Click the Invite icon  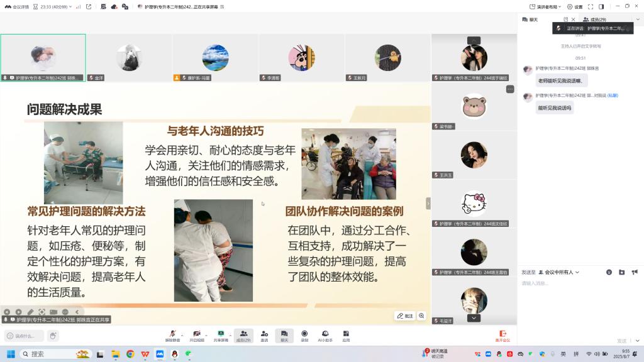[x=264, y=336]
